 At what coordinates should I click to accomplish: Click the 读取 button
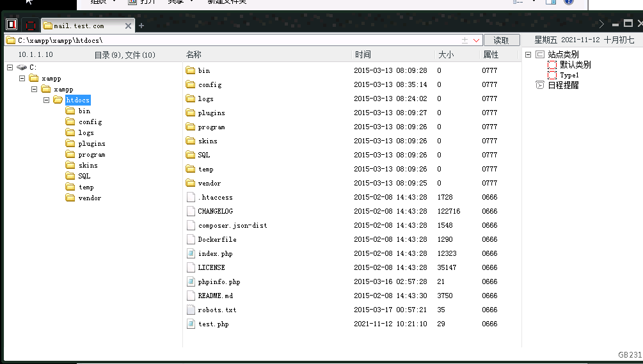tap(502, 40)
